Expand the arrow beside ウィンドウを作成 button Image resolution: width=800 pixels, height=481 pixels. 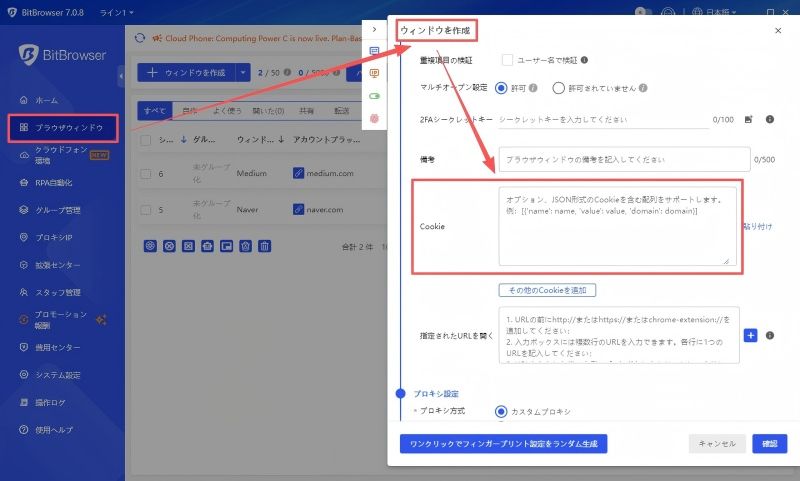coord(244,72)
